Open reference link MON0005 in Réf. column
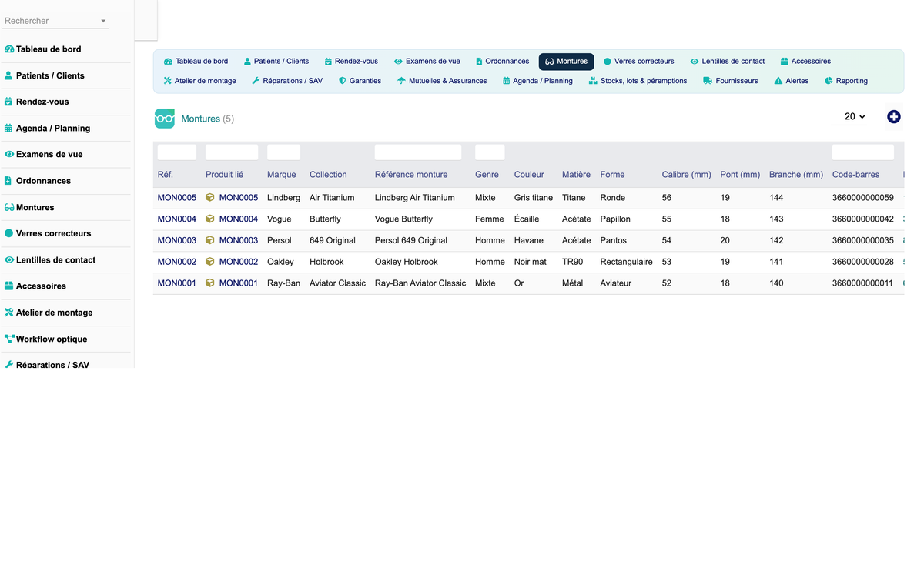 tap(177, 198)
